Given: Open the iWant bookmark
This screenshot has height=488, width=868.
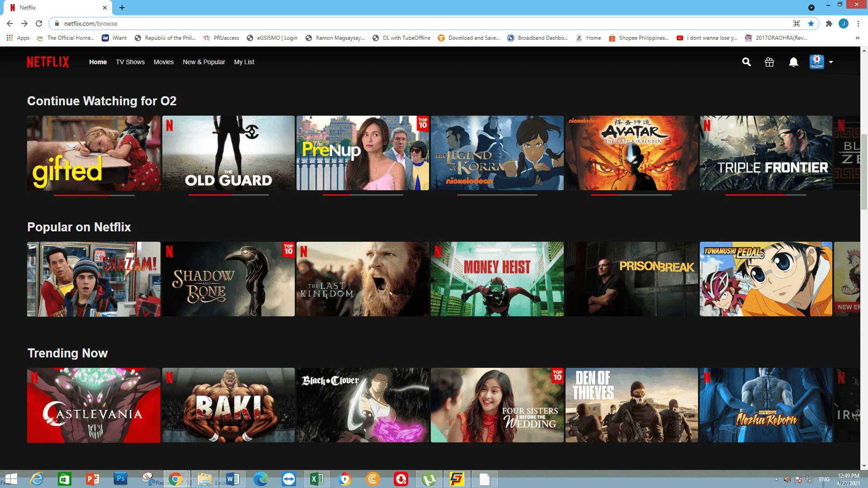Looking at the screenshot, I should pyautogui.click(x=114, y=38).
